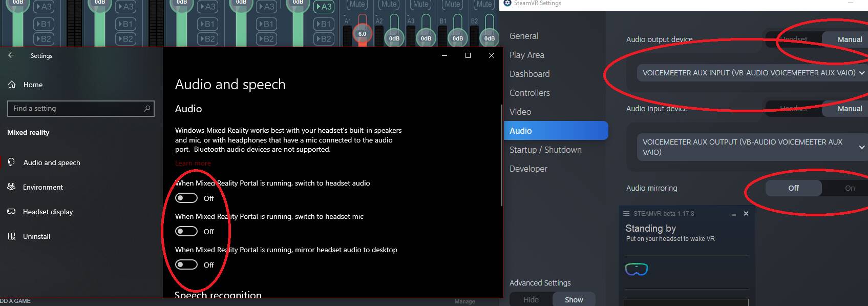The width and height of the screenshot is (868, 306).
Task: Switch to Play Area settings tab
Action: pyautogui.click(x=527, y=55)
